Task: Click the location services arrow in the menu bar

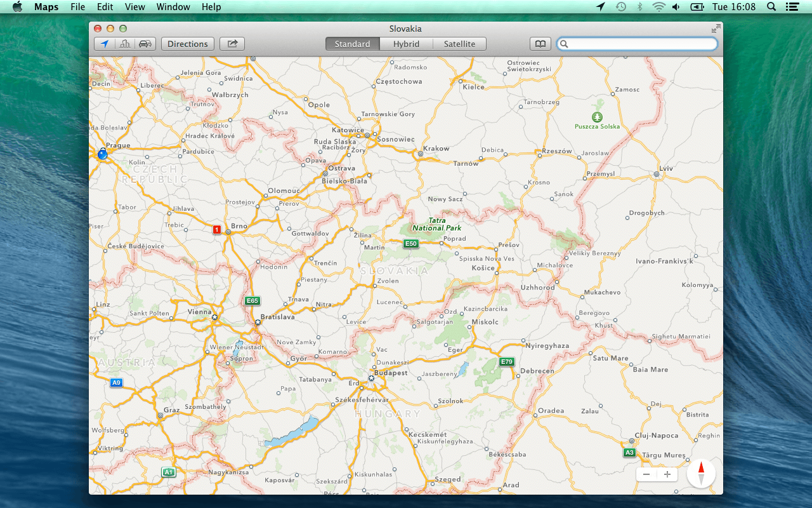Action: coord(601,7)
